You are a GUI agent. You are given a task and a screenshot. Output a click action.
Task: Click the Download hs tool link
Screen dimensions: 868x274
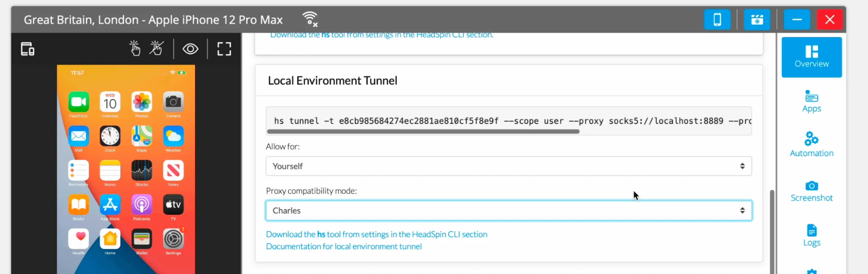pos(376,234)
